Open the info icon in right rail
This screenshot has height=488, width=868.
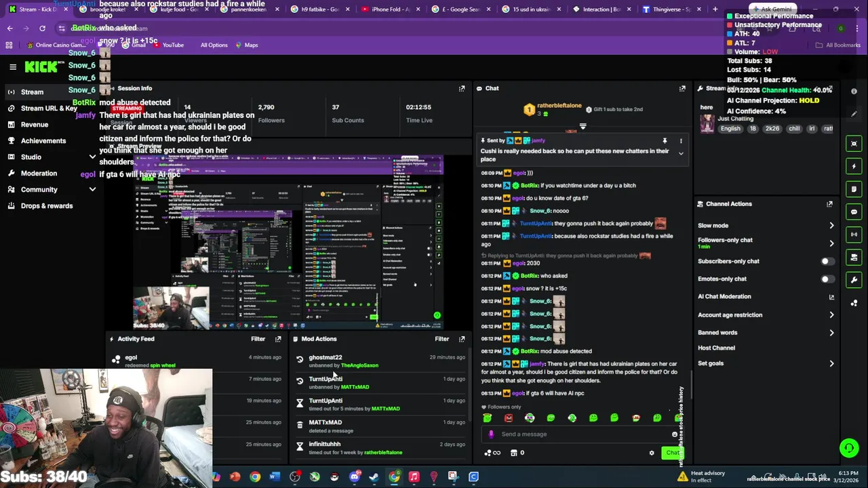pyautogui.click(x=854, y=91)
